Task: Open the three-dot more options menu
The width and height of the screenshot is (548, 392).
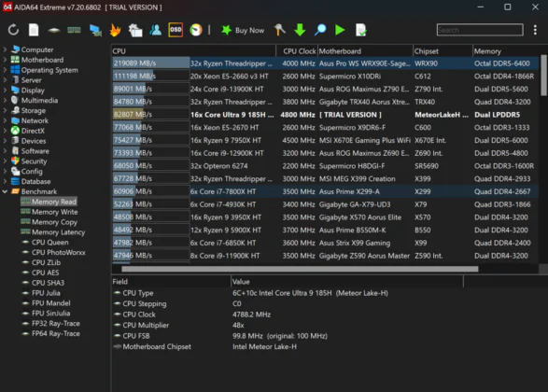Action: 535,30
